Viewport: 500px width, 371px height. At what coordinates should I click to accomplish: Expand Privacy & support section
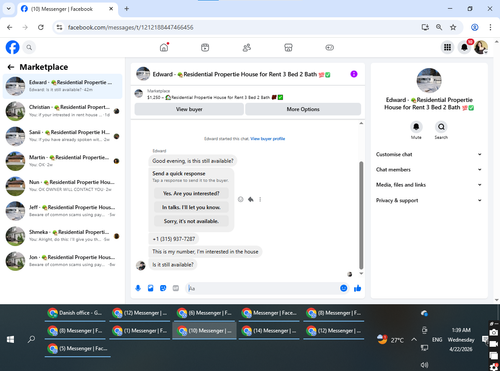429,200
